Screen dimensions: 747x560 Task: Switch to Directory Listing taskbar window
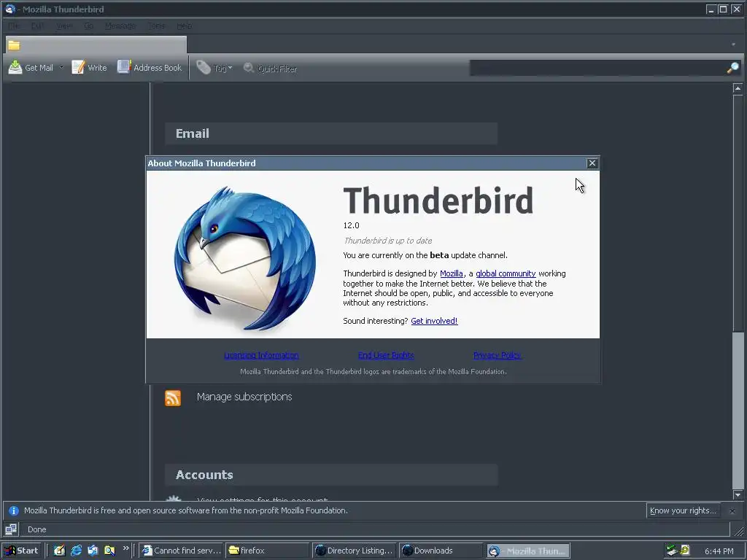coord(354,551)
